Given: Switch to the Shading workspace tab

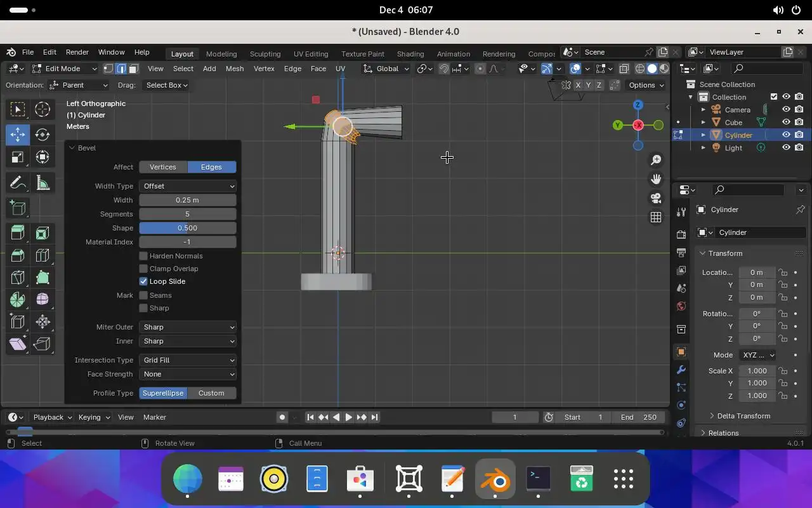Looking at the screenshot, I should point(410,54).
